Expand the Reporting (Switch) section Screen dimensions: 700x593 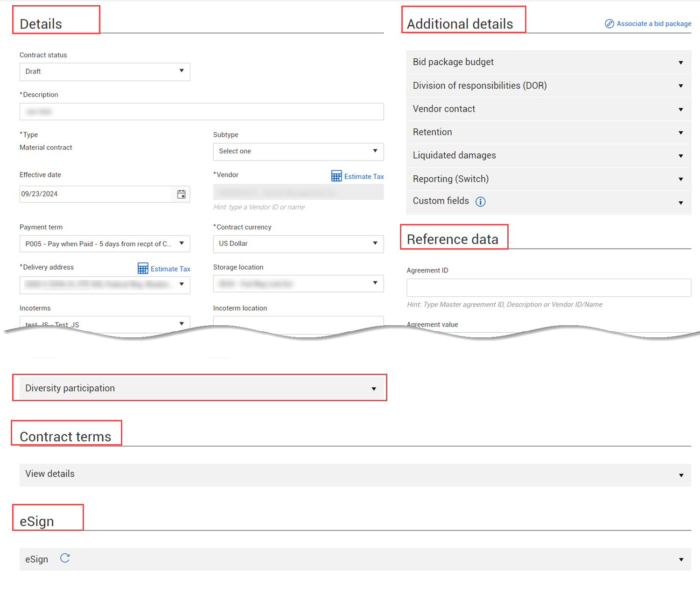click(548, 179)
